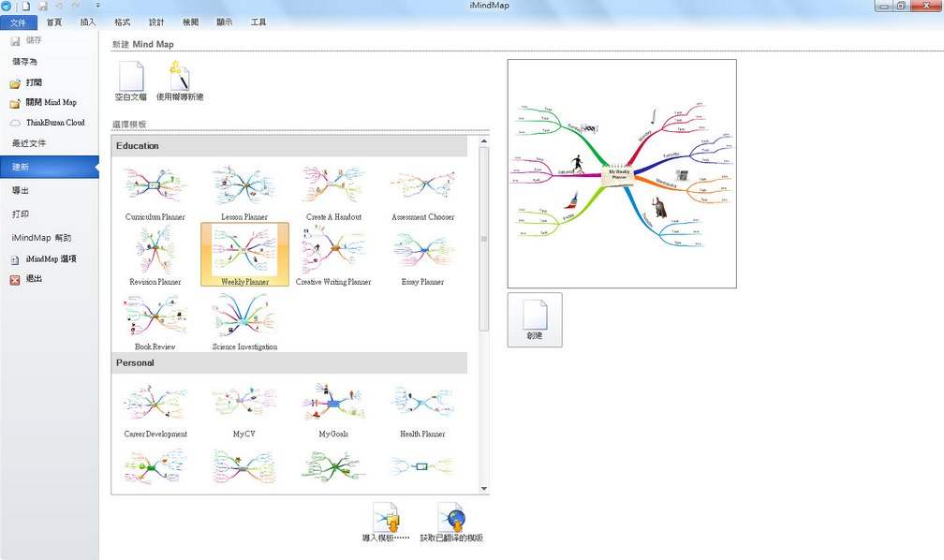The image size is (944, 560).
Task: Click the template list scrollbar thumb
Action: [x=484, y=239]
